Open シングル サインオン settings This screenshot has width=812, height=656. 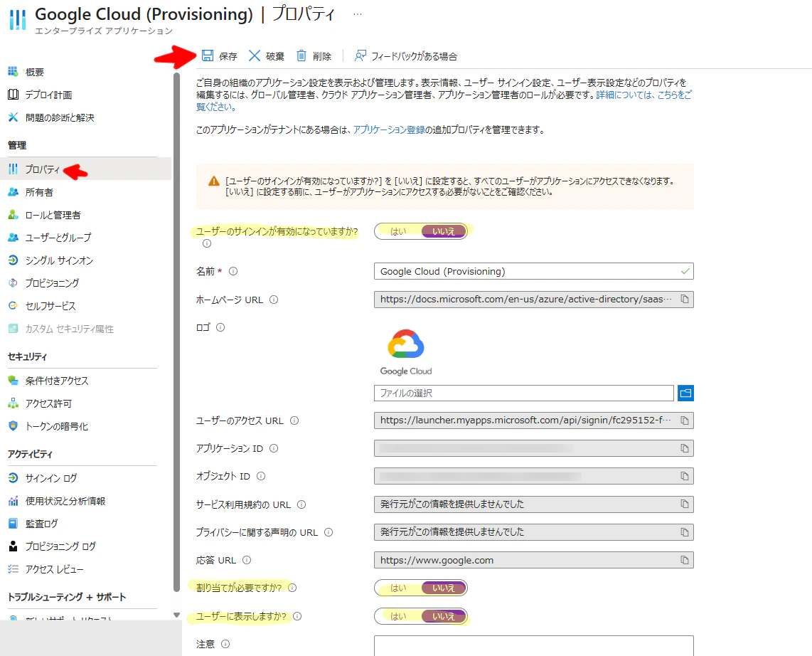[59, 260]
